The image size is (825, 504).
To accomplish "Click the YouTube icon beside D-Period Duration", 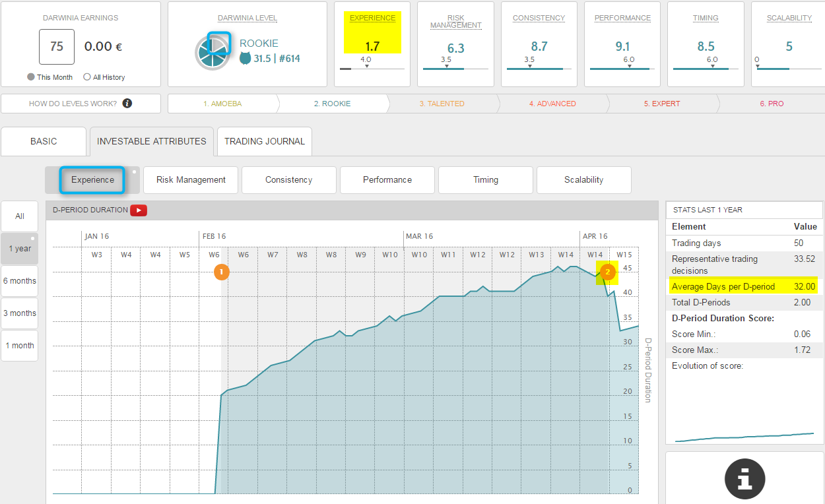I will (139, 210).
